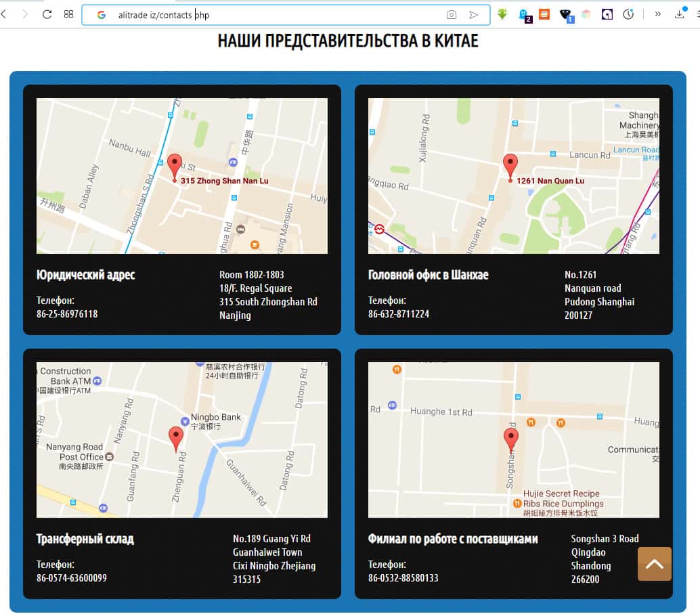
Task: Click the Qingdao map on Songshan Rd pin
Action: [x=511, y=439]
